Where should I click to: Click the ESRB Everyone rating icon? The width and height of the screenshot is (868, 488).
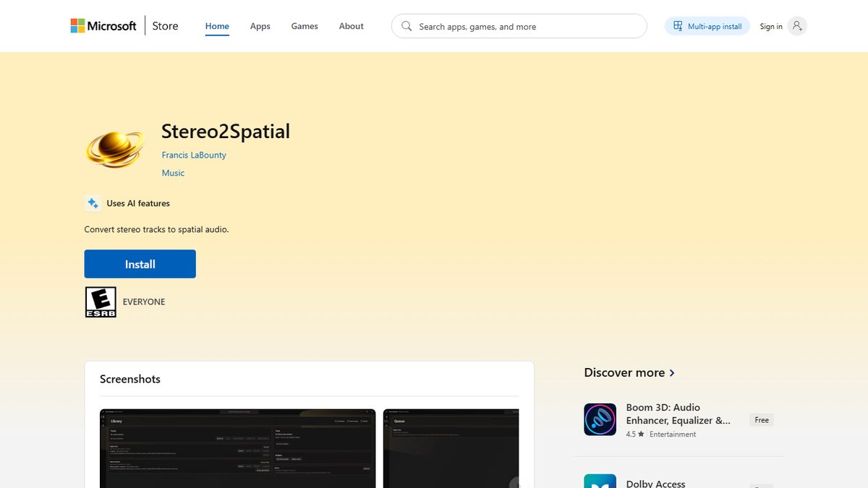coord(101,301)
